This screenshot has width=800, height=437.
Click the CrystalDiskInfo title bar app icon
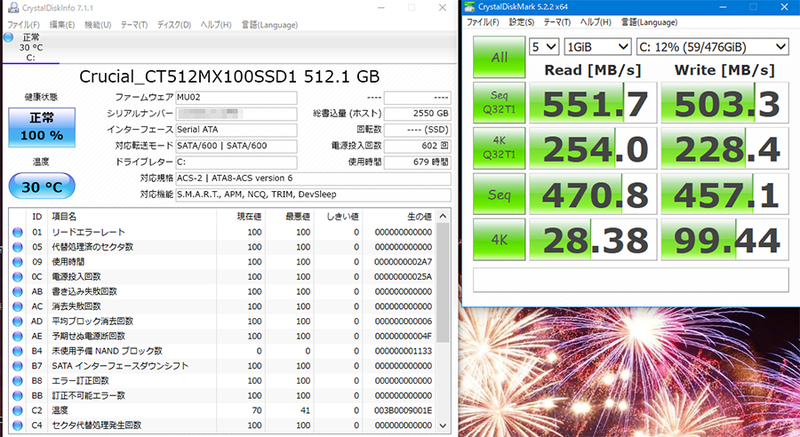pyautogui.click(x=13, y=8)
